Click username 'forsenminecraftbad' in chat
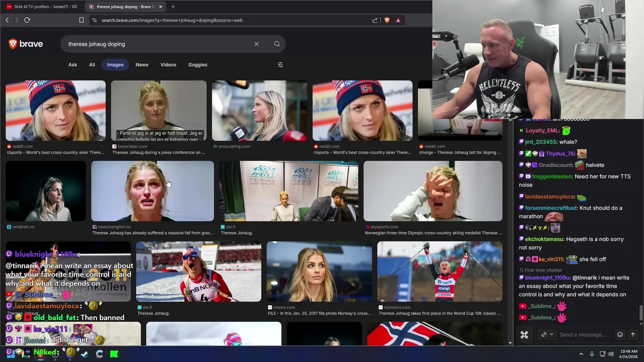 [551, 208]
